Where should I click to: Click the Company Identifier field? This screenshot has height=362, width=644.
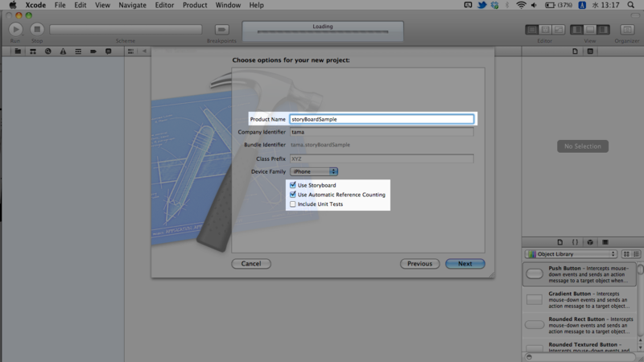[382, 132]
